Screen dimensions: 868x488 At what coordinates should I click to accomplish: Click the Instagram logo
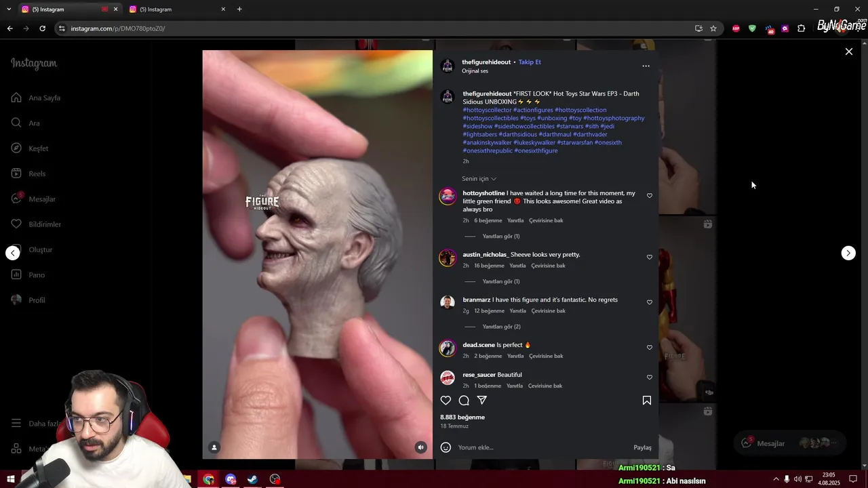coord(34,63)
